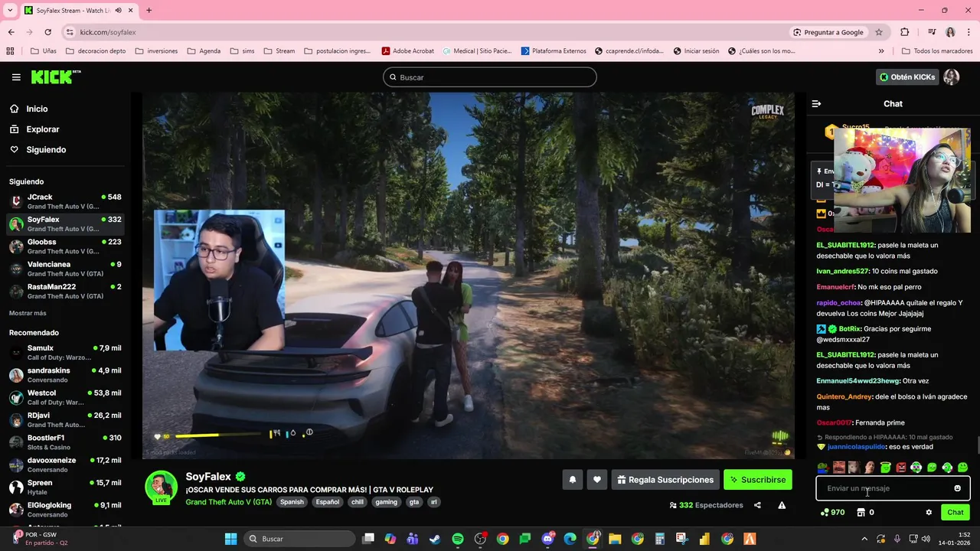Screen dimensions: 980x551
Task: Click the KICK logo
Action: click(x=55, y=77)
